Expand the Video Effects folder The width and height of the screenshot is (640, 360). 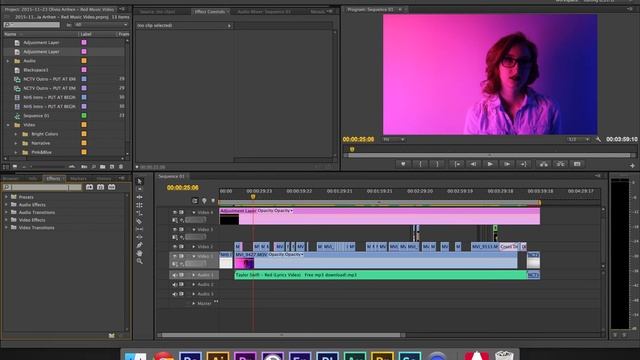coord(6,220)
